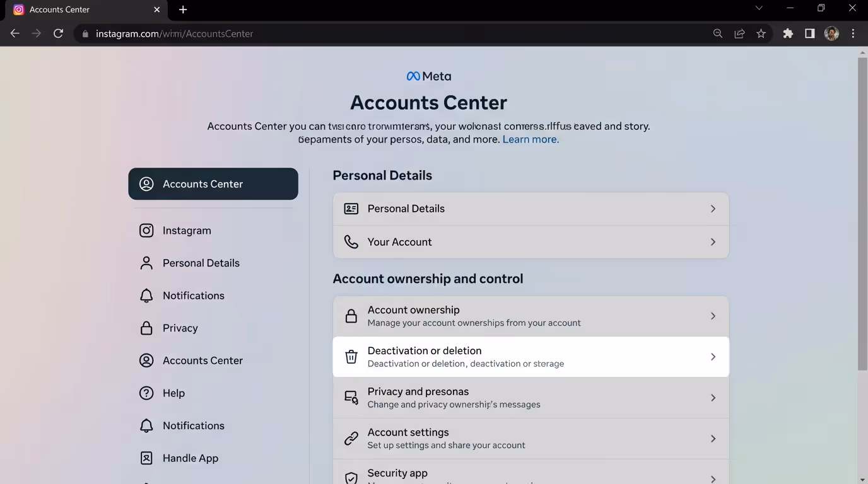Reload the page with the refresh button
The image size is (868, 484).
coord(58,33)
